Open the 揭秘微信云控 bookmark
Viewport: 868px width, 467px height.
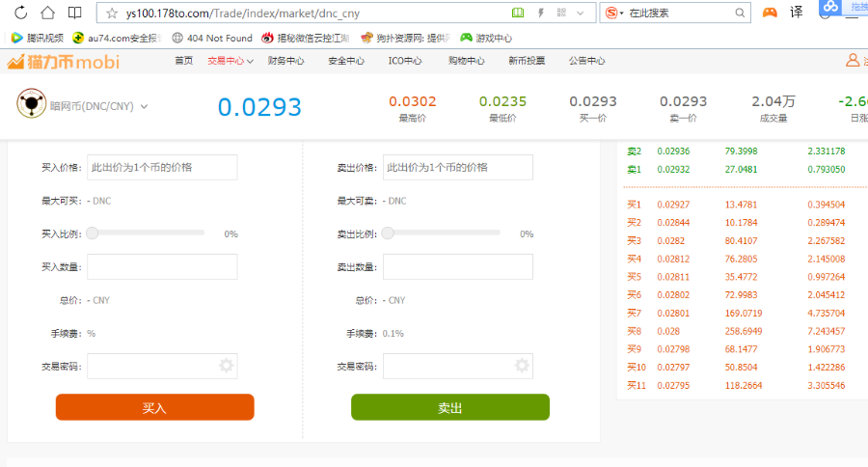[306, 38]
